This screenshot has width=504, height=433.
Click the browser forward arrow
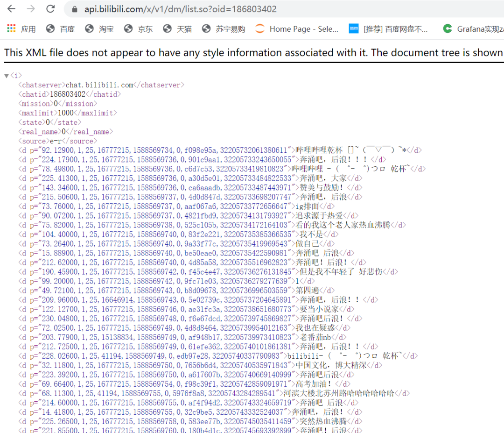[x=31, y=9]
